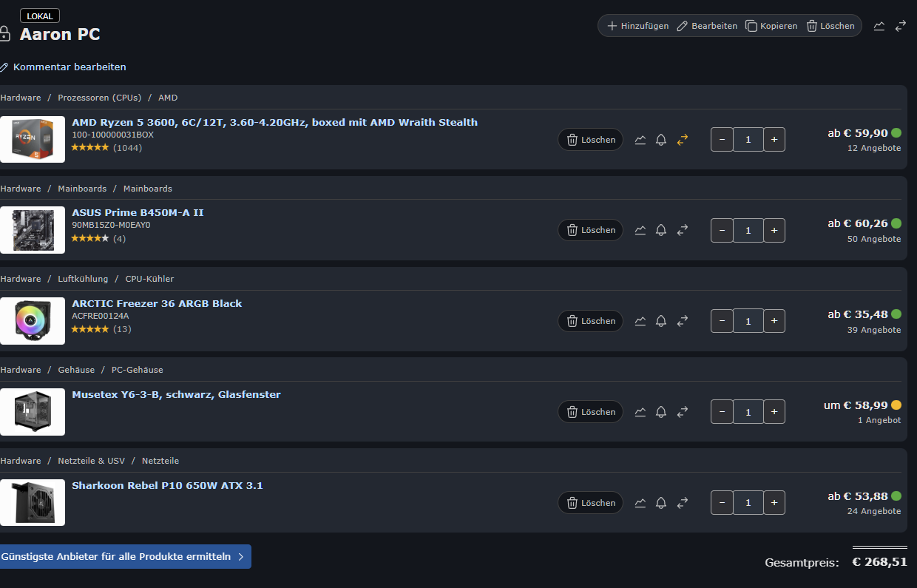Decrease quantity of ARCTIC Freezer 36
Viewport: 917px width, 588px height.
pos(722,321)
